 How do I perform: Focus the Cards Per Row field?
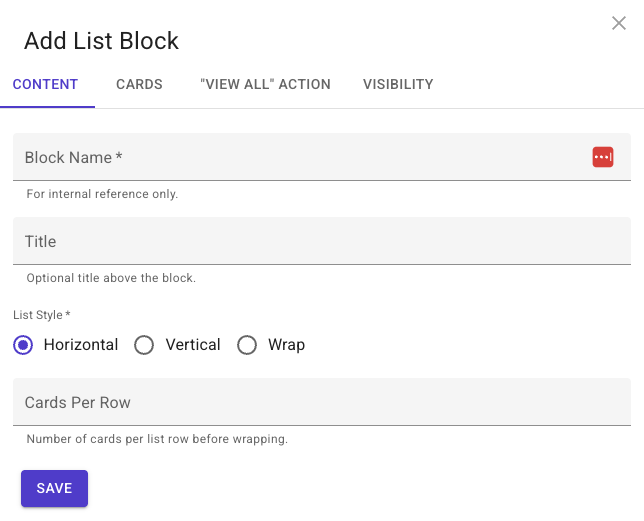(x=322, y=402)
